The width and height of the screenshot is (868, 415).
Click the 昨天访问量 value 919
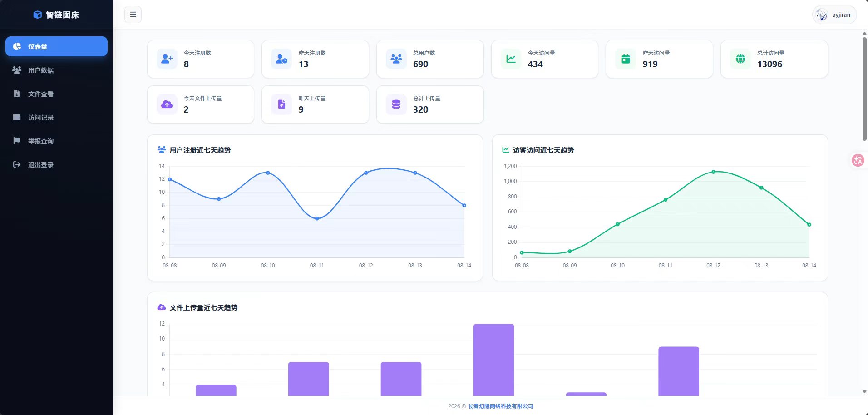tap(650, 64)
